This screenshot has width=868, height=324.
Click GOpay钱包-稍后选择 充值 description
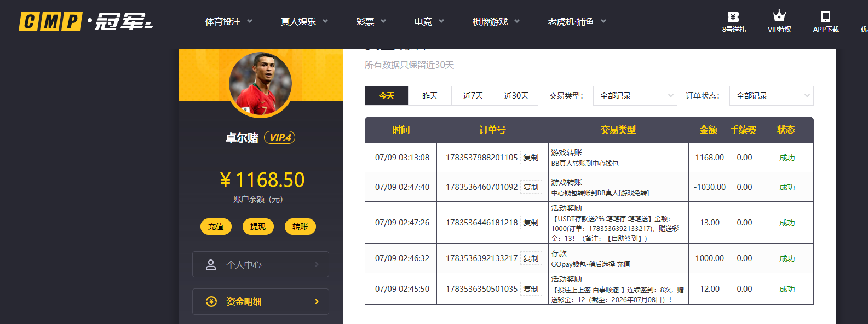[590, 264]
